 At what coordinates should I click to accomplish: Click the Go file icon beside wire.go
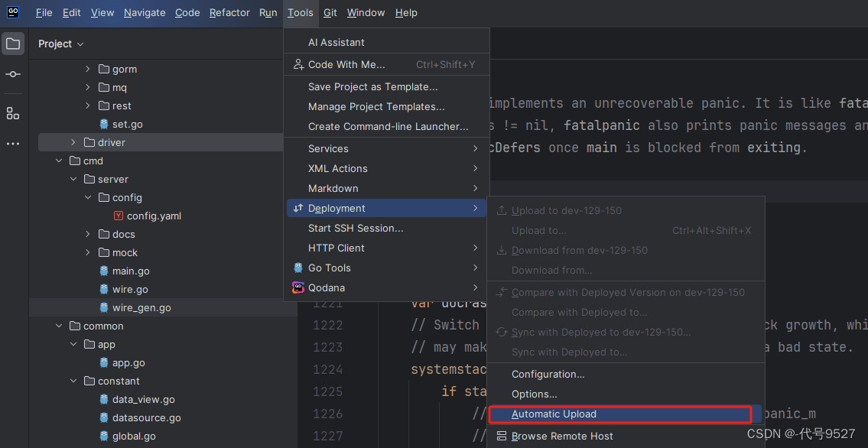coord(103,289)
